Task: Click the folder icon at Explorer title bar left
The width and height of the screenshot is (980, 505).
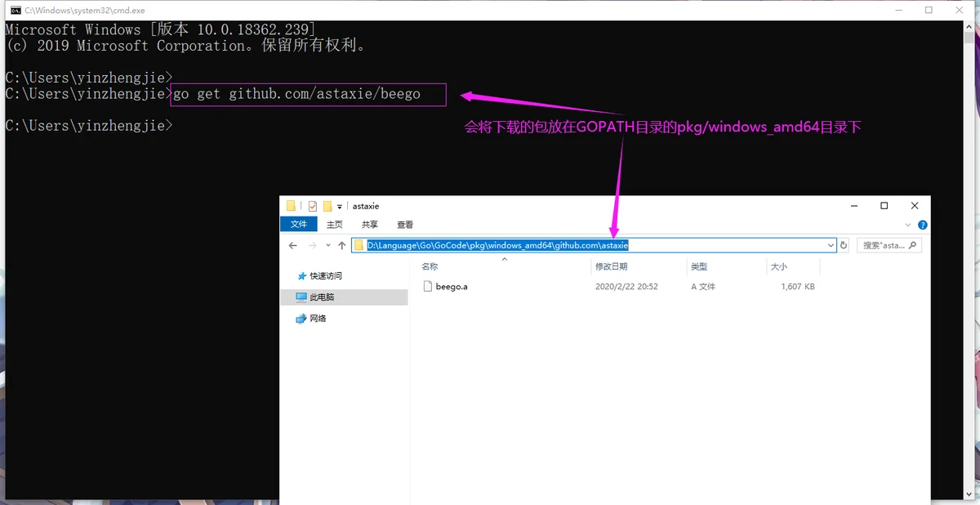Action: click(291, 206)
